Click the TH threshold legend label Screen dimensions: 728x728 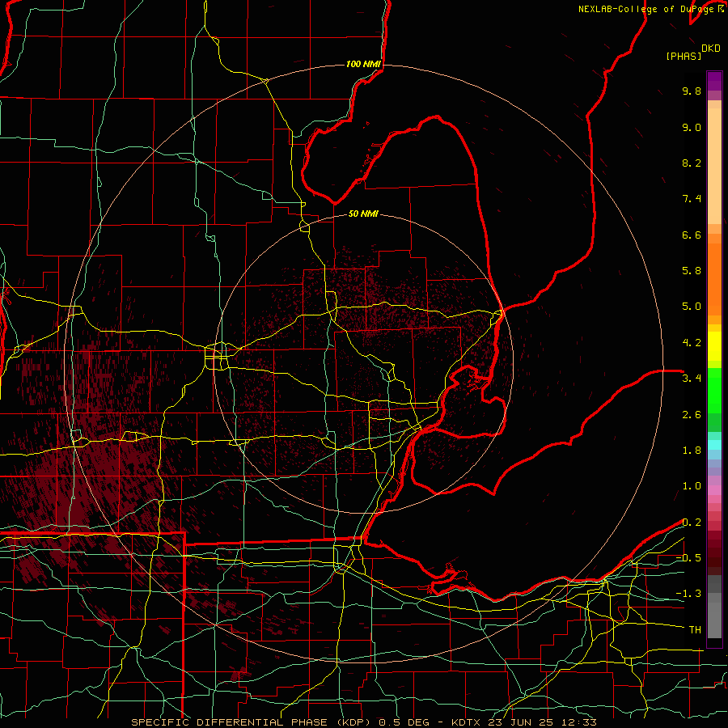[x=695, y=630]
